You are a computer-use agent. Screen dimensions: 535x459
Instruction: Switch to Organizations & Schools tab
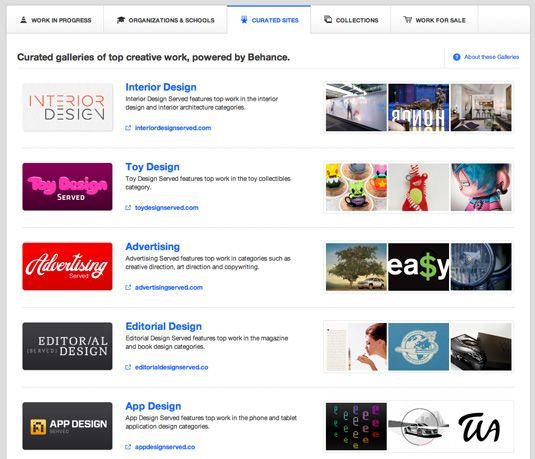point(165,20)
